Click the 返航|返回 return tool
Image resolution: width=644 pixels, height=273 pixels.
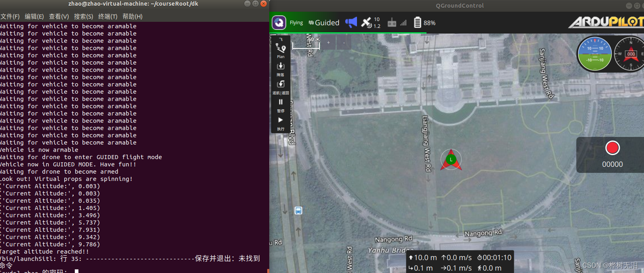pos(281,87)
